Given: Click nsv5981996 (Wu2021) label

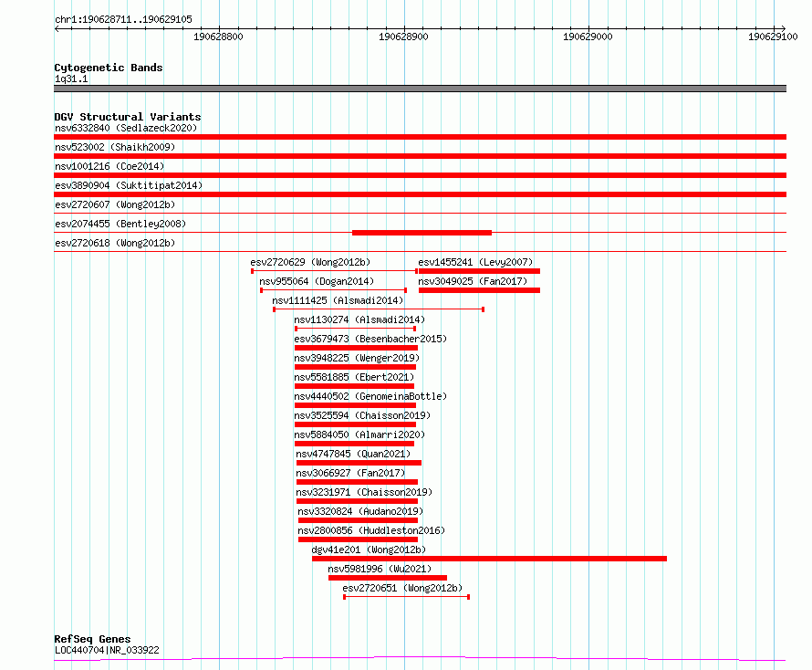Looking at the screenshot, I should pyautogui.click(x=380, y=569).
